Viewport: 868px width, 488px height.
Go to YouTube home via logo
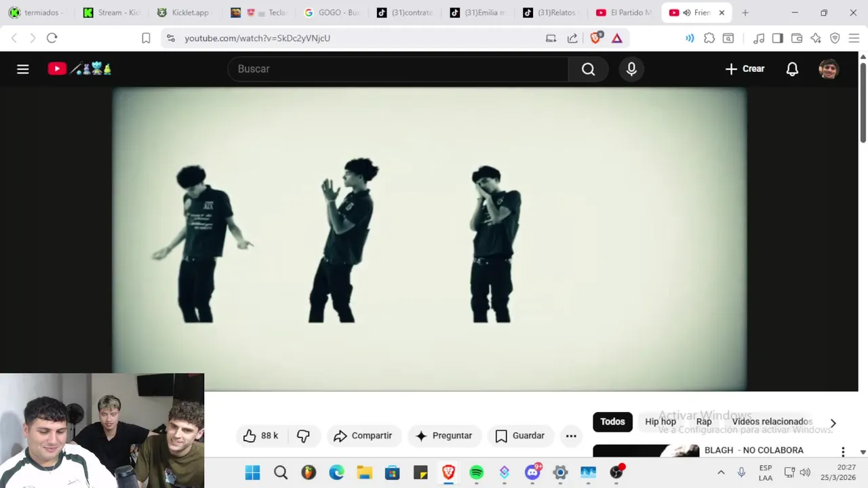click(x=79, y=69)
